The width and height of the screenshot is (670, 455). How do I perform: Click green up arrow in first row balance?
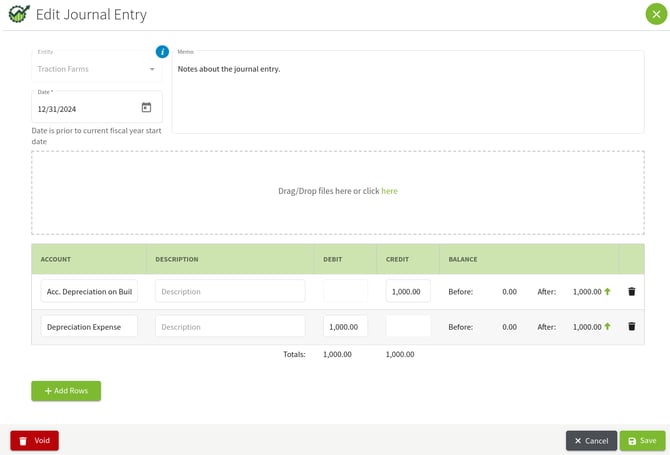[x=607, y=292]
